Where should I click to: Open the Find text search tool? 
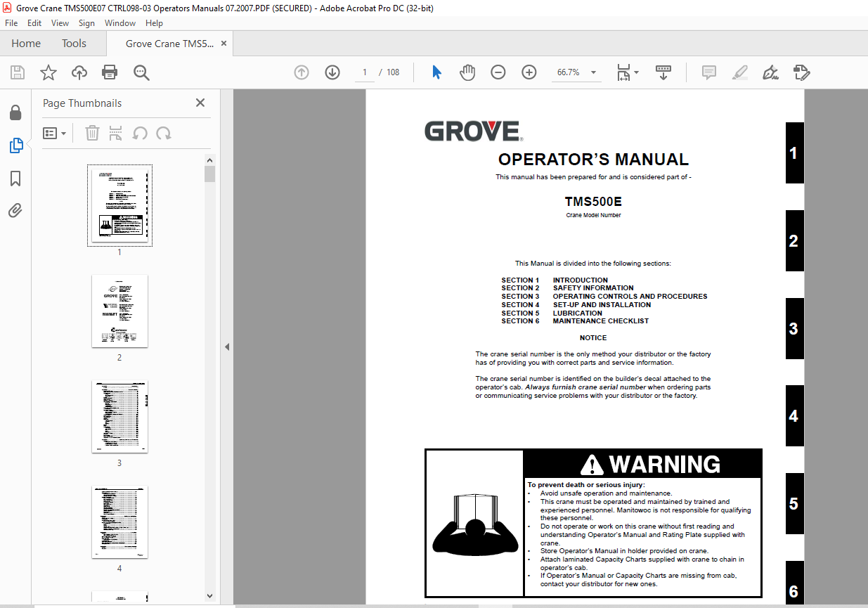coord(142,72)
